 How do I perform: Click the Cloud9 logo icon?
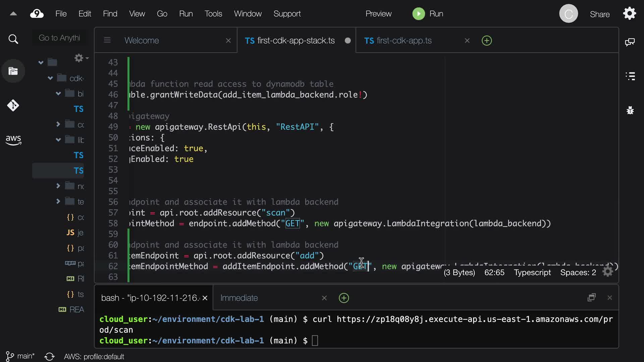(x=37, y=14)
